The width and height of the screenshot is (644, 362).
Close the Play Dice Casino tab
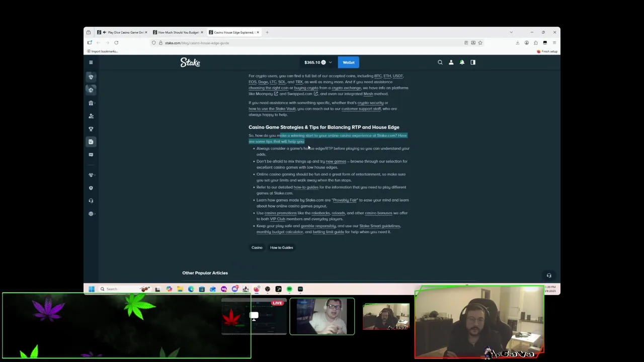tap(146, 32)
